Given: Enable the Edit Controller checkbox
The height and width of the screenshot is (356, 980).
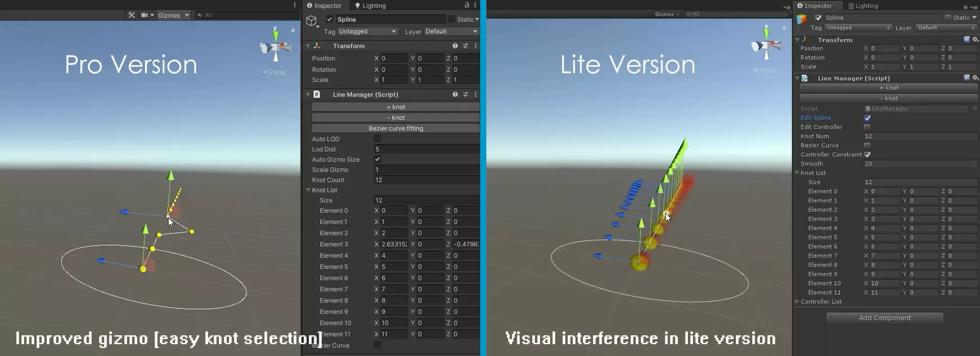Looking at the screenshot, I should [867, 127].
